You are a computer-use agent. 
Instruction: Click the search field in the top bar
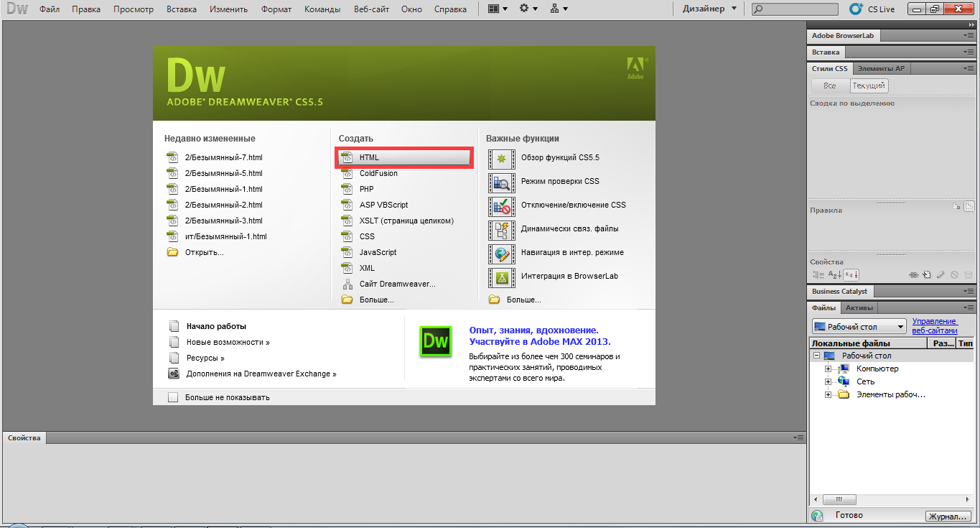[794, 9]
